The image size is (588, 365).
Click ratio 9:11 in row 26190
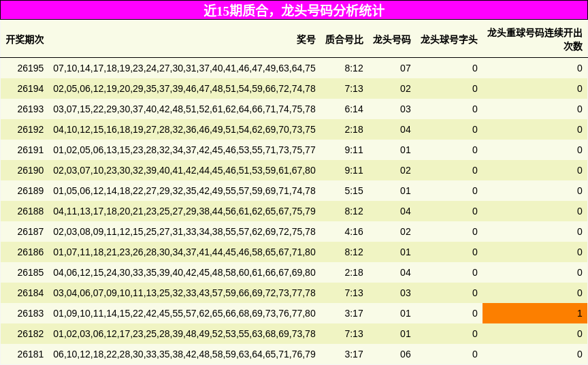(x=354, y=170)
